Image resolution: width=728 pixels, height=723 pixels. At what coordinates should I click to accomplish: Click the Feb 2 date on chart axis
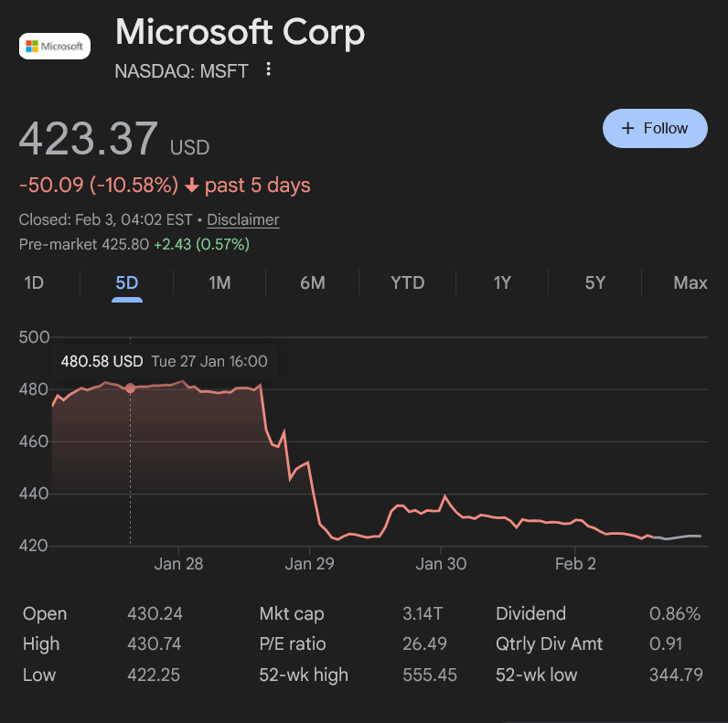[575, 564]
